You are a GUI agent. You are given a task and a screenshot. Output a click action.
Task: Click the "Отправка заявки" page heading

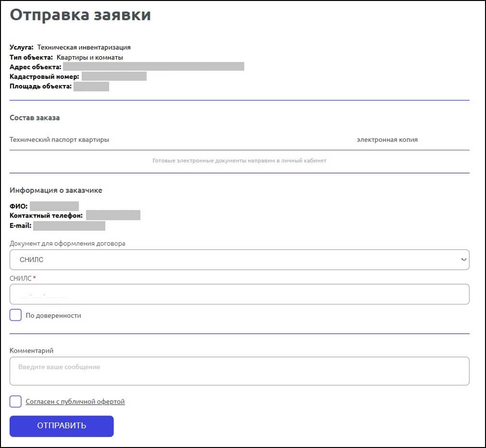click(x=81, y=15)
